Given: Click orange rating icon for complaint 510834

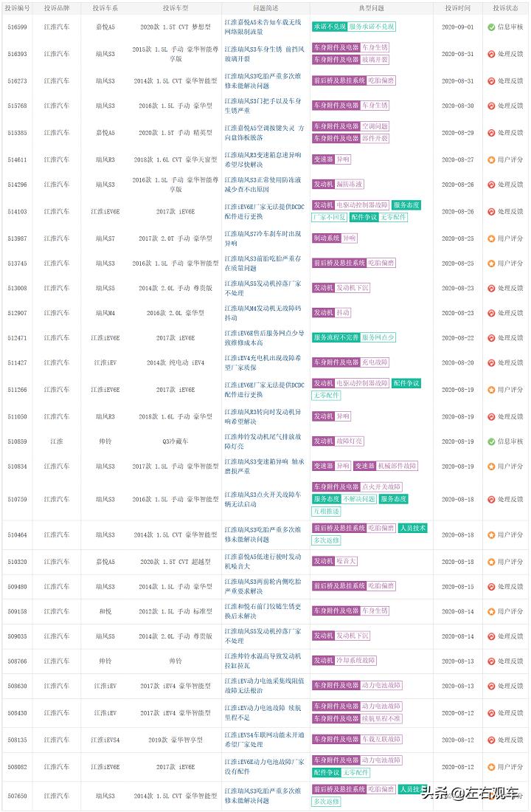Looking at the screenshot, I should [x=491, y=466].
